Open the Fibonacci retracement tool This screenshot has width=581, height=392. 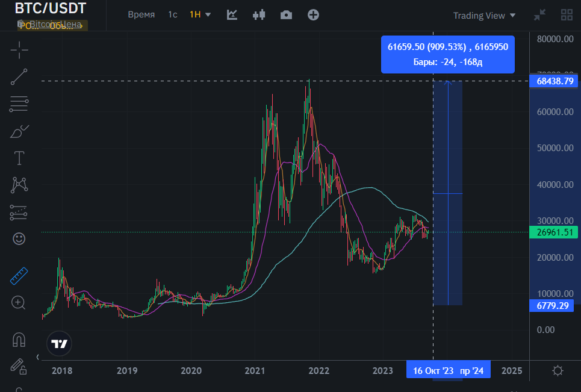pos(19,104)
